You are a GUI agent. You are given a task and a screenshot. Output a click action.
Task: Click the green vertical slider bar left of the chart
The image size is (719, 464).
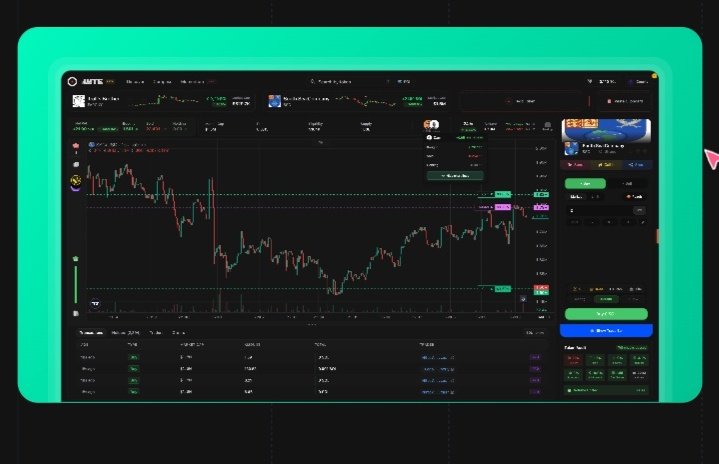(x=76, y=284)
